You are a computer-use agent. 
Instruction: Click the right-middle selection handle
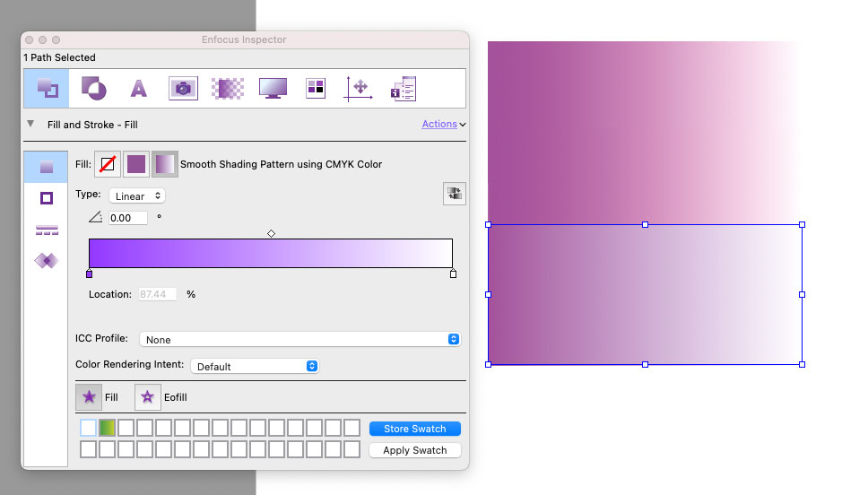(x=803, y=294)
